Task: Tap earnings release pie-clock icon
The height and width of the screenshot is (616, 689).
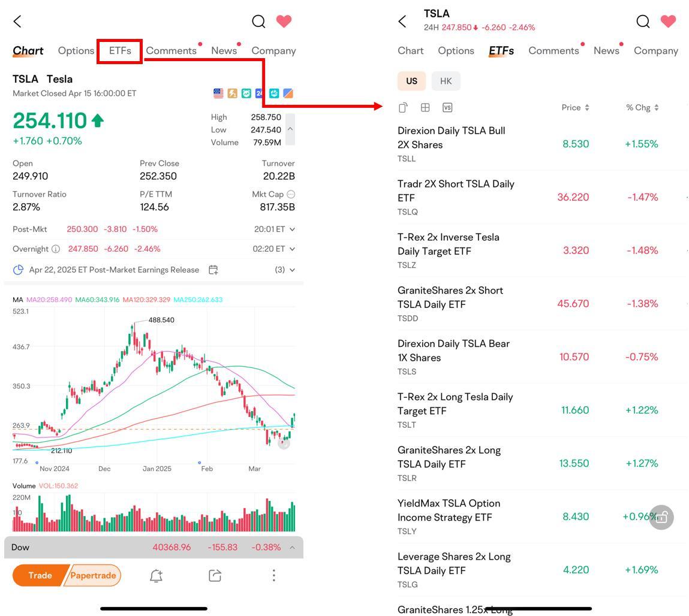Action: pyautogui.click(x=18, y=270)
